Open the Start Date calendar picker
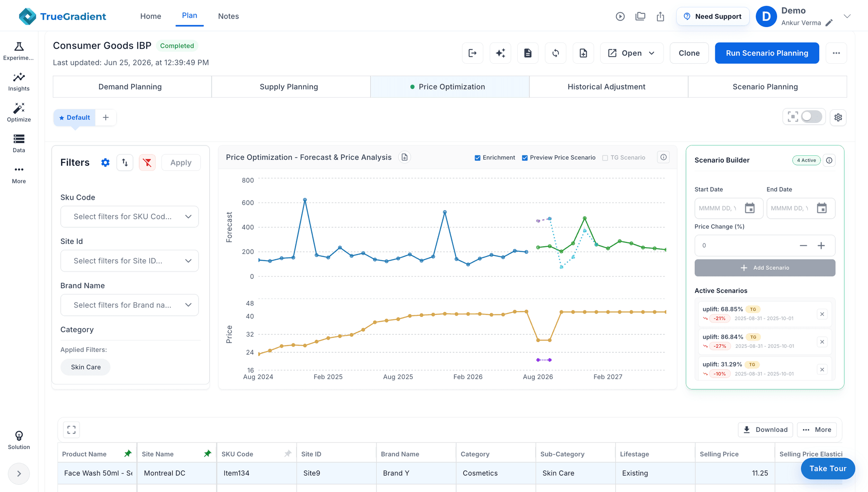 coord(750,208)
